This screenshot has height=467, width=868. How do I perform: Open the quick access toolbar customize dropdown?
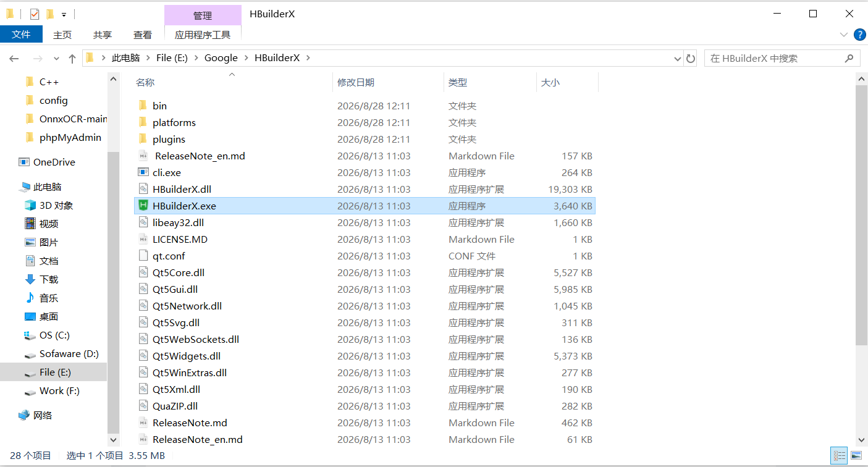tap(64, 14)
